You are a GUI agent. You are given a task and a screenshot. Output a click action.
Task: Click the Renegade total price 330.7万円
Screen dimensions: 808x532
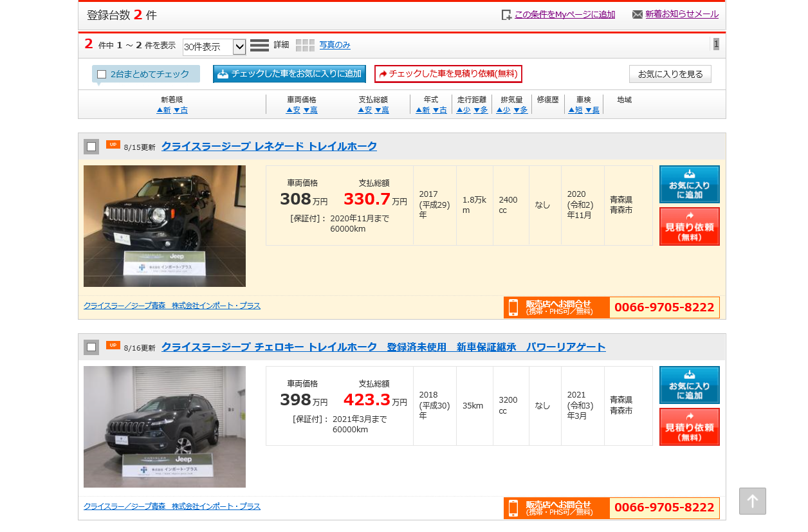tap(375, 199)
